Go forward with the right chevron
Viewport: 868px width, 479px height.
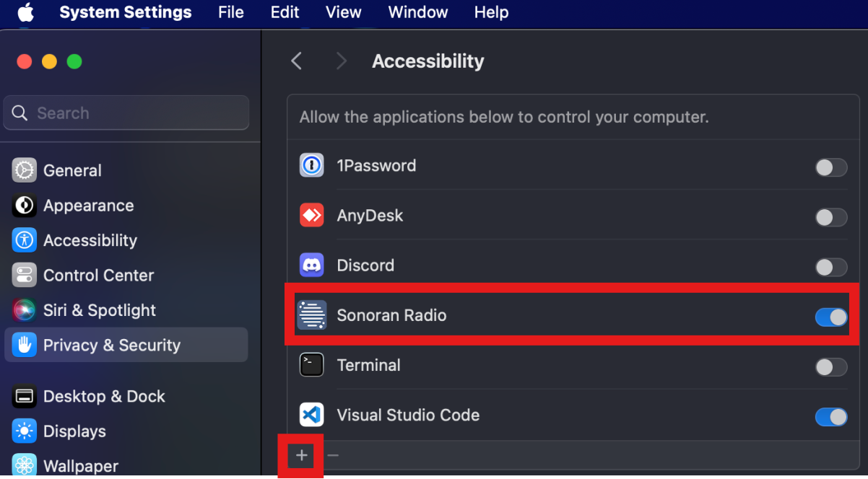pyautogui.click(x=342, y=61)
